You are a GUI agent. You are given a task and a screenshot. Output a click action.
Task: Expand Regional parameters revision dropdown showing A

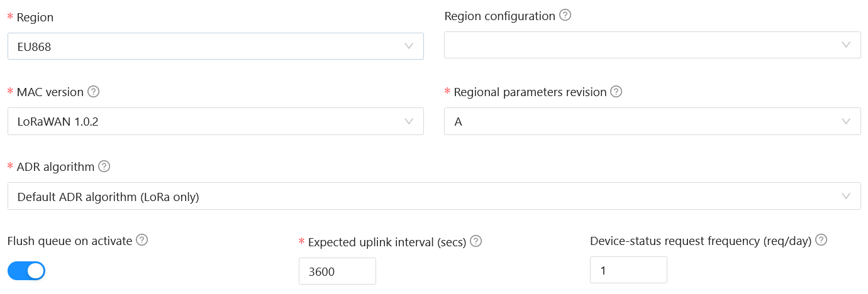[x=652, y=121]
